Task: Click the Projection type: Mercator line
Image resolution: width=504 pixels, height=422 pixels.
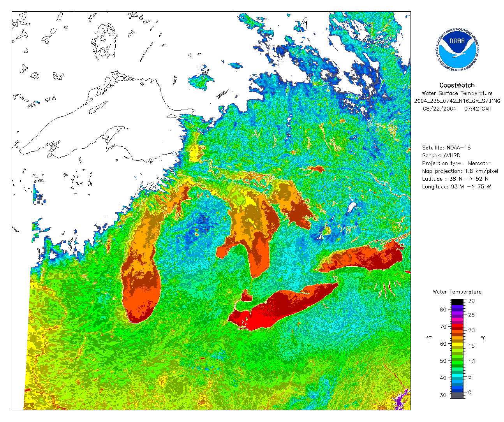Action: coord(456,163)
